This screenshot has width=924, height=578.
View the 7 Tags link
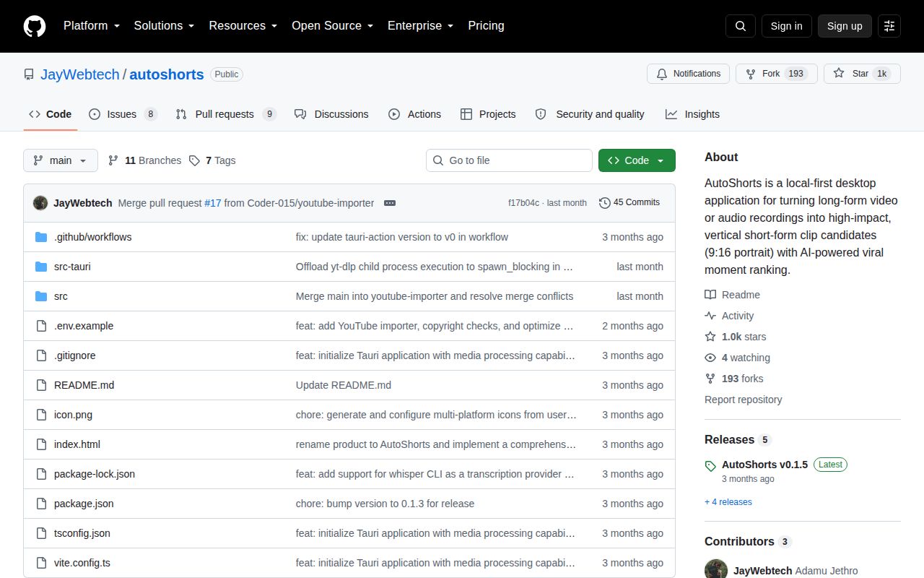click(x=212, y=160)
